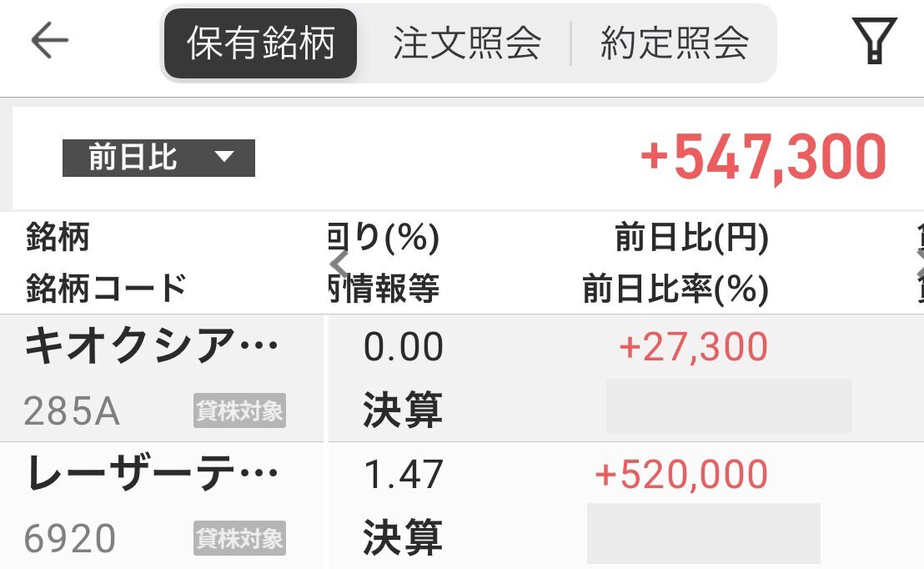Go back using the arrow icon
The height and width of the screenshot is (569, 924).
click(x=49, y=40)
